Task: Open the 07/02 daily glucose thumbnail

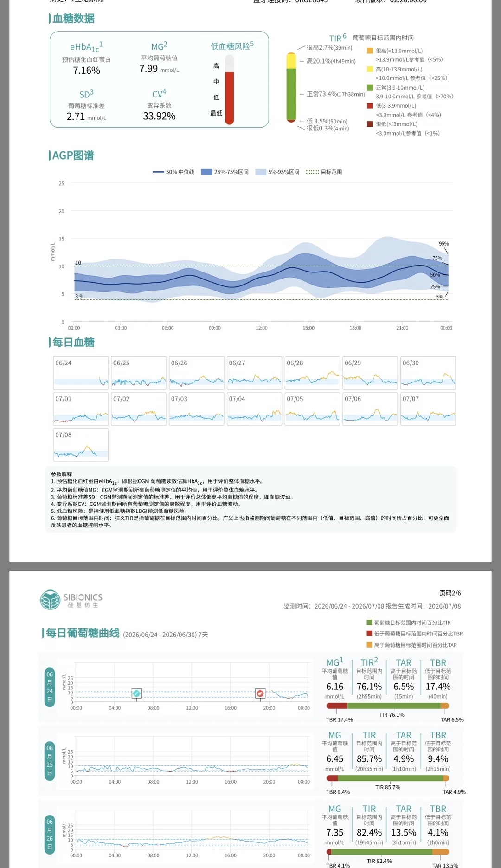Action: pyautogui.click(x=139, y=409)
